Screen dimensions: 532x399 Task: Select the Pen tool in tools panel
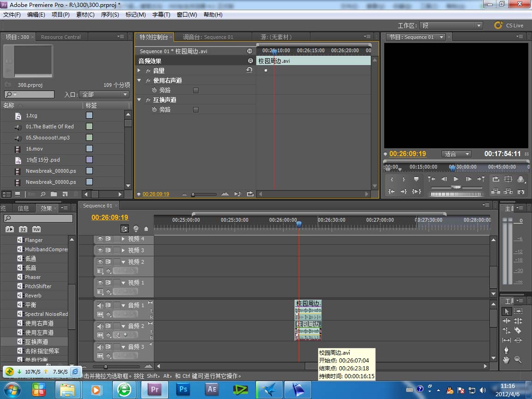(507, 350)
